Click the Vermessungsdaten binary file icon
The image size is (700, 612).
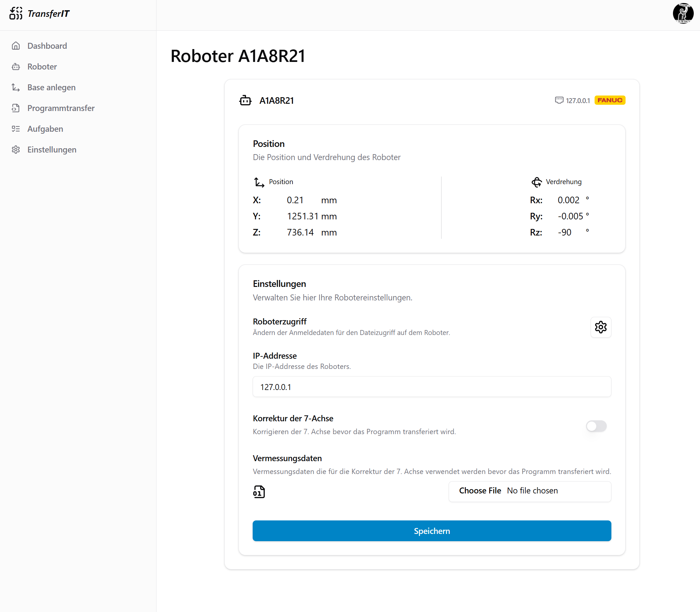pyautogui.click(x=259, y=491)
